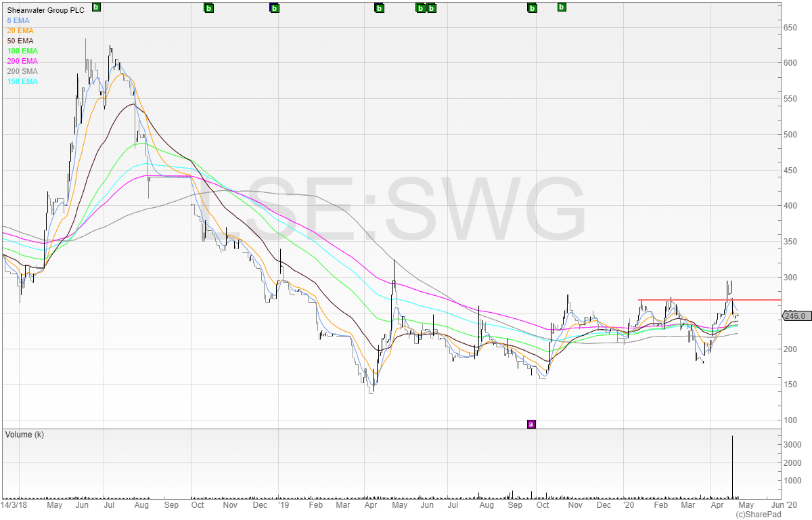Select the green 100 EMA legend label
This screenshot has height=520, width=812.
click(22, 51)
